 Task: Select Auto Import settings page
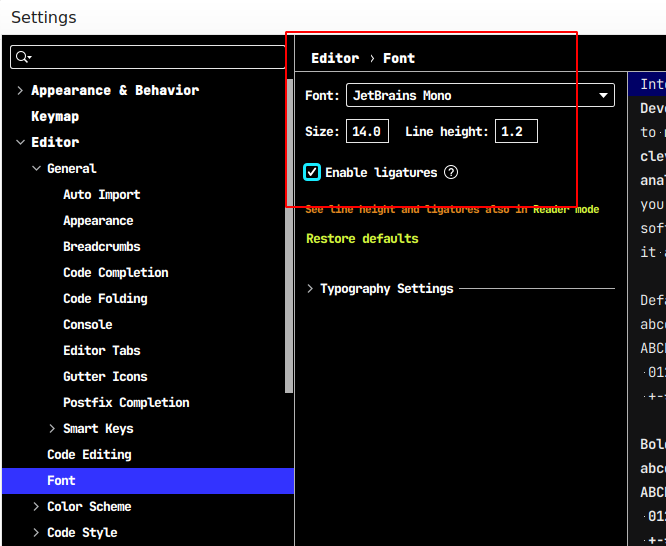(x=102, y=195)
